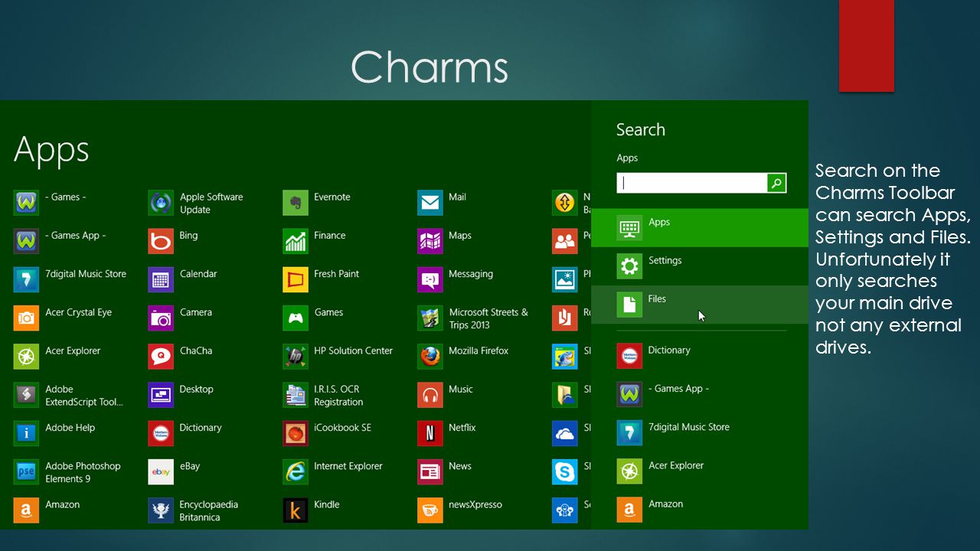The height and width of the screenshot is (551, 980).
Task: Open 7digital Music Store in the Apps list
Action: pos(70,279)
